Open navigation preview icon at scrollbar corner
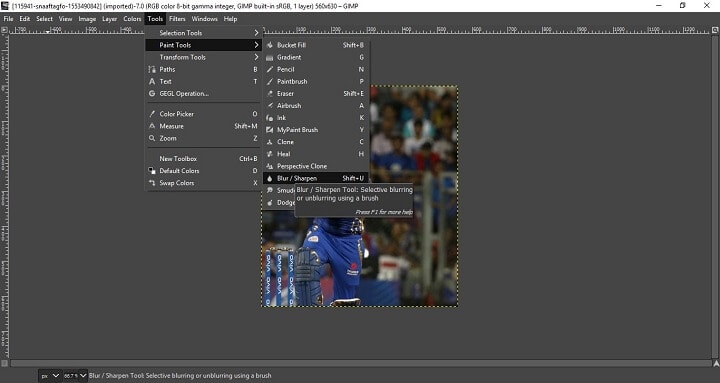720x383 pixels. (715, 364)
